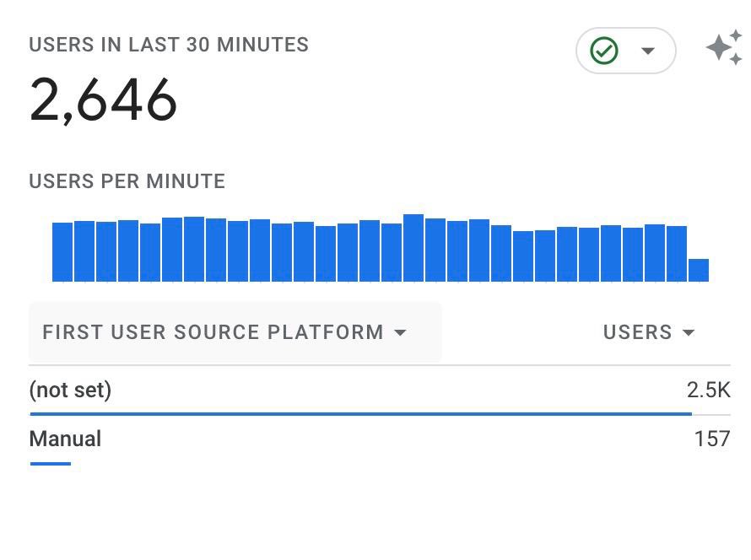
Task: Click the 157 users value
Action: click(x=712, y=439)
